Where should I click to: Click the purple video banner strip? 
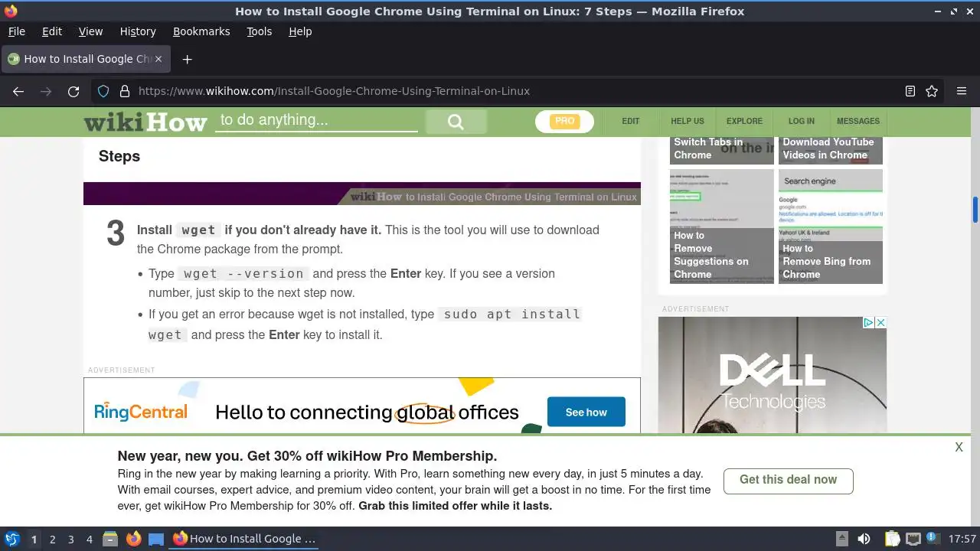[362, 194]
